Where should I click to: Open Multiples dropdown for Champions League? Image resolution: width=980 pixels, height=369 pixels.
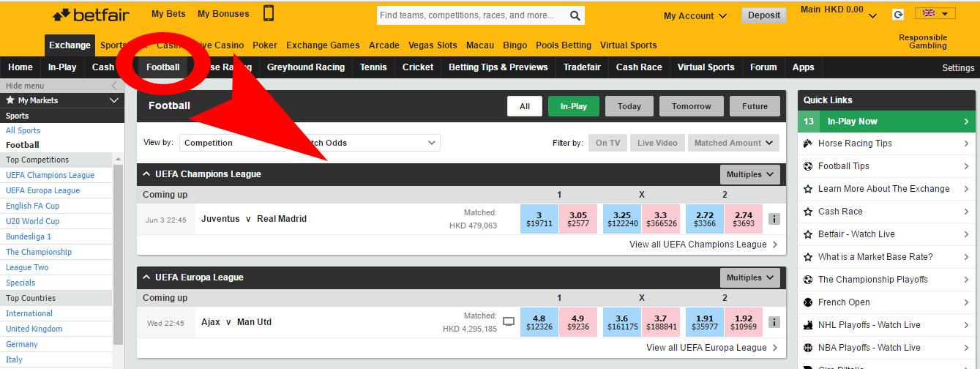click(750, 174)
